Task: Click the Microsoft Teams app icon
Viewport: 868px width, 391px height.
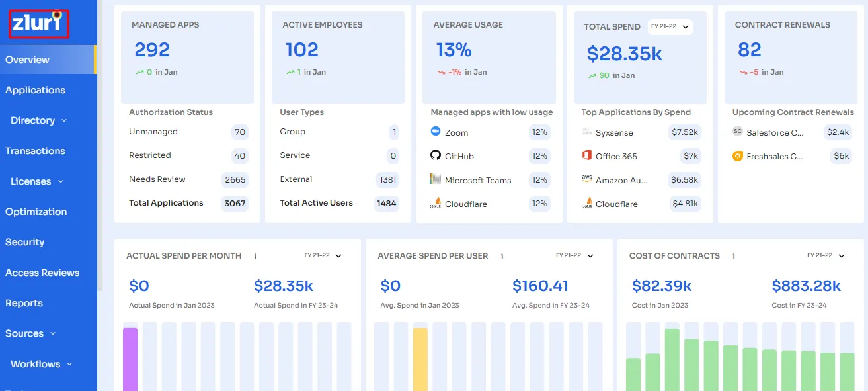Action: click(x=435, y=179)
